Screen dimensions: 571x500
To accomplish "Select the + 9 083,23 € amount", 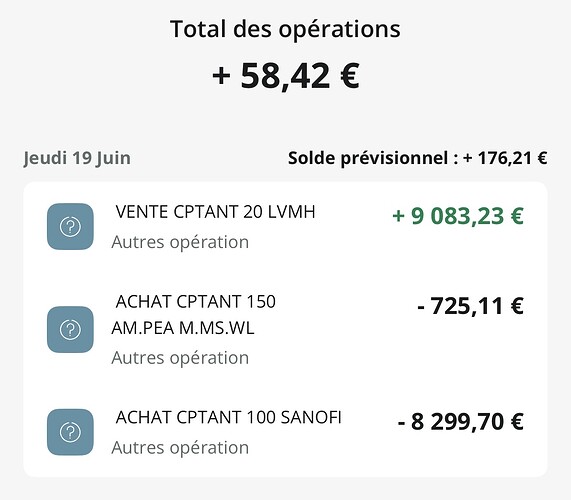I will [458, 216].
